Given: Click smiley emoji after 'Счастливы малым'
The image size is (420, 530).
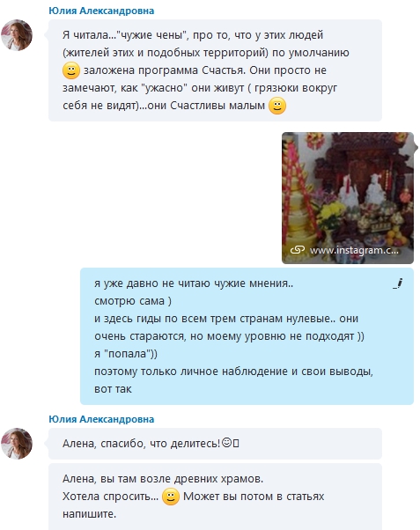Looking at the screenshot, I should click(277, 106).
